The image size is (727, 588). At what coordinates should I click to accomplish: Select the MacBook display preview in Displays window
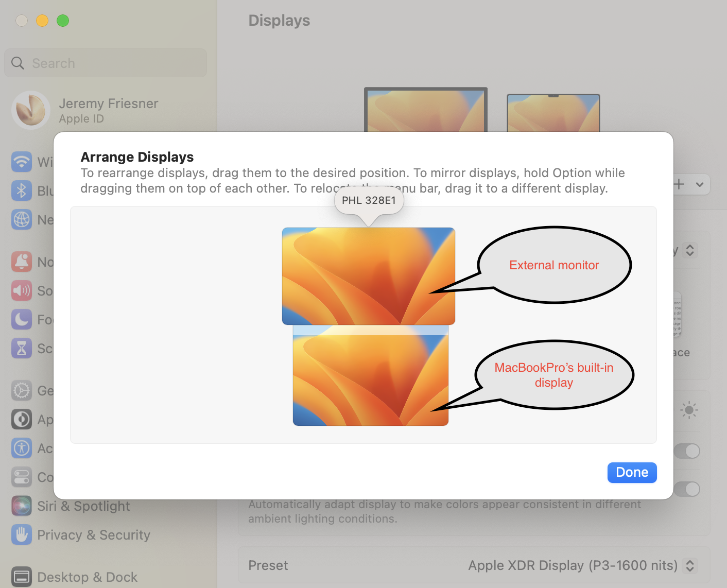tap(553, 113)
